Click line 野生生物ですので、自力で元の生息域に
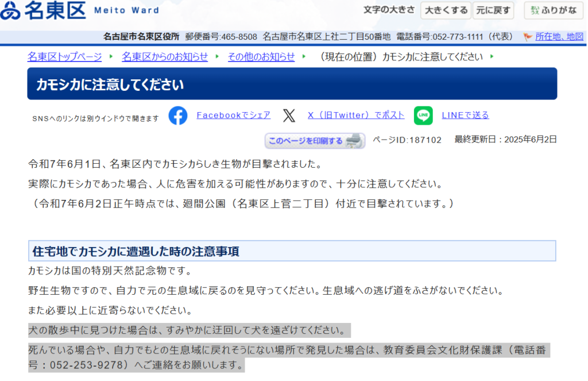Viewport: 588px width, 381px height. (266, 291)
